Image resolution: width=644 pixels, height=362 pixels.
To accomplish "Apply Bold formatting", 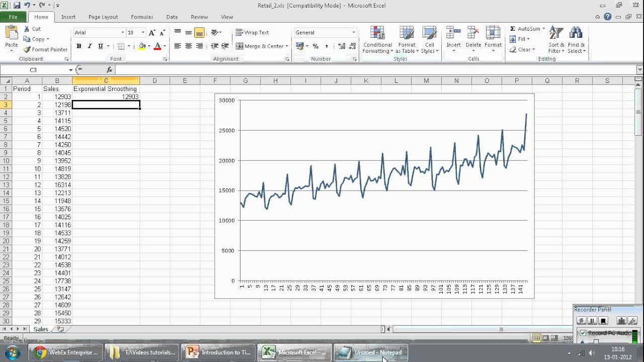I will coord(79,46).
